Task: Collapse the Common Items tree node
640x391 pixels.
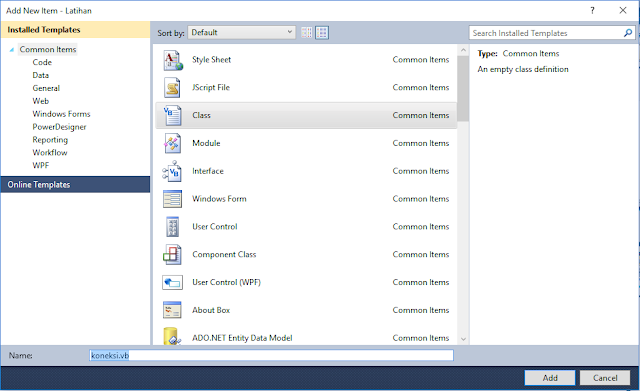Action: click(12, 50)
